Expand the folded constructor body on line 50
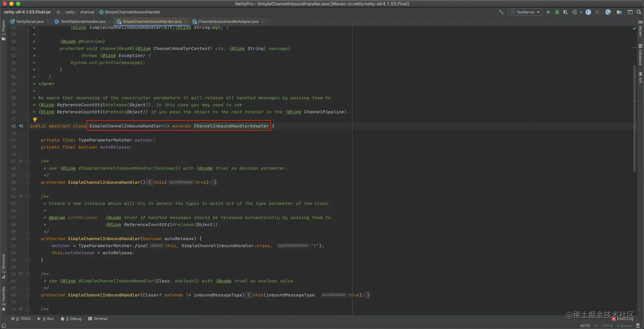This screenshot has width=644, height=329. 28,182
